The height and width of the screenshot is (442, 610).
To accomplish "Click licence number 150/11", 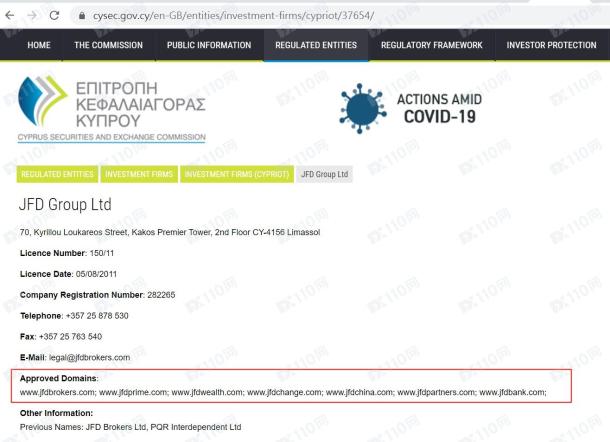I will point(102,253).
